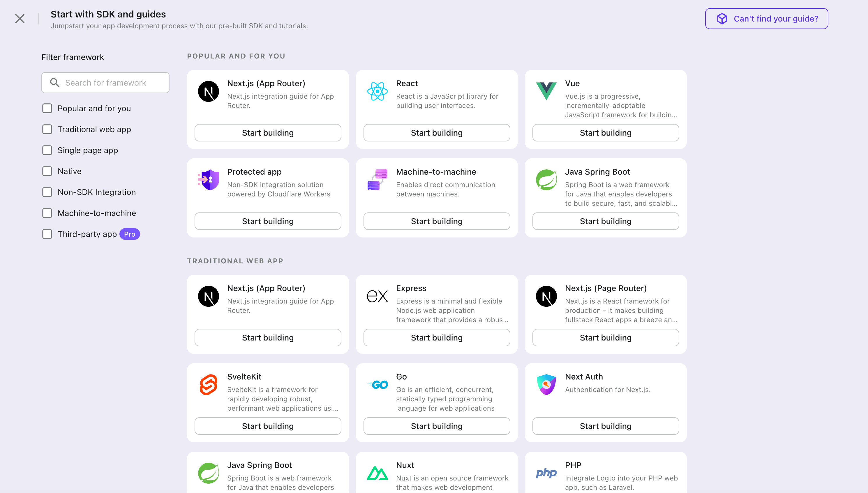Click Start building under React

coord(436,132)
